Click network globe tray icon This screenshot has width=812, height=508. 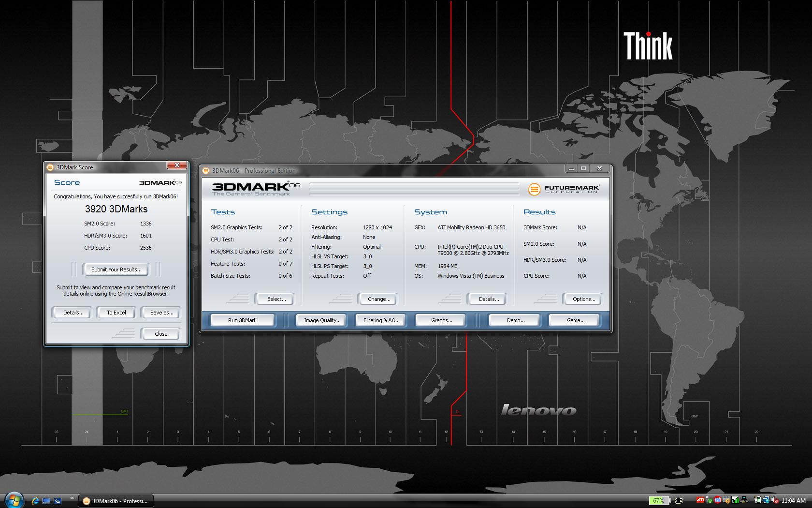pyautogui.click(x=766, y=500)
